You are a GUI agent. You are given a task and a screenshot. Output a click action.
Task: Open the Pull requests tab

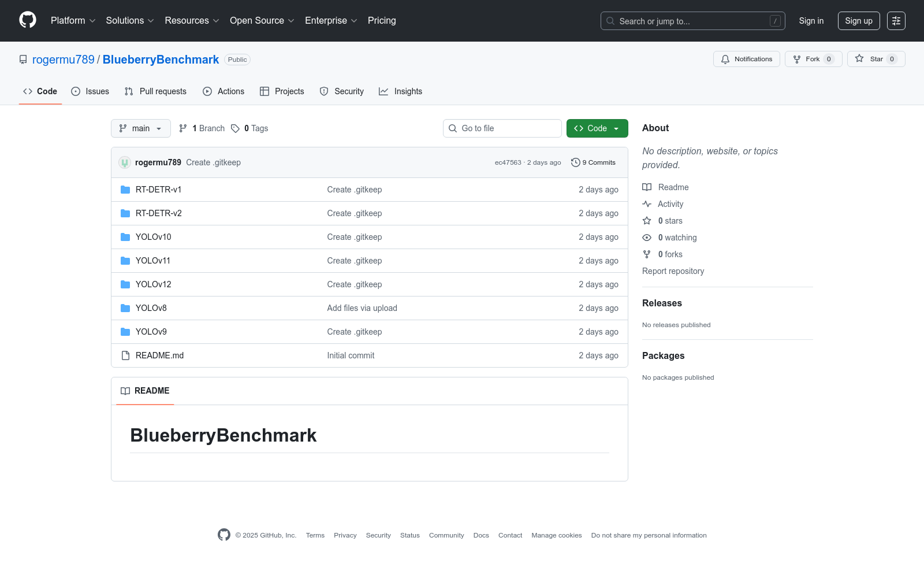155,91
